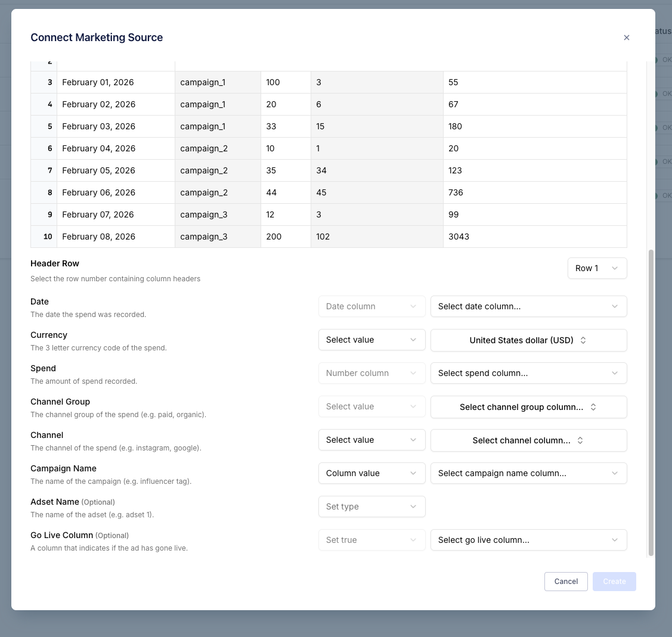Open the Select campaign name column dropdown

528,473
